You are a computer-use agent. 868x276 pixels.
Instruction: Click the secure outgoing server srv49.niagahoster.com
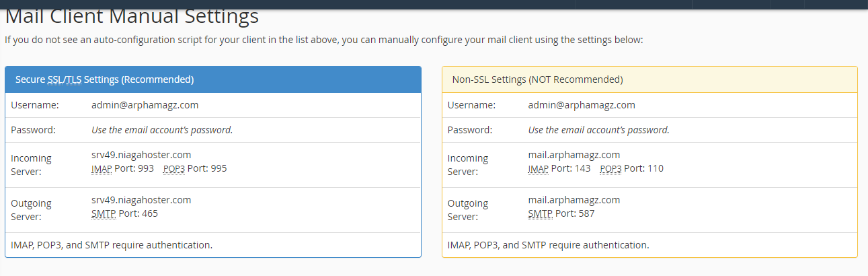click(141, 200)
